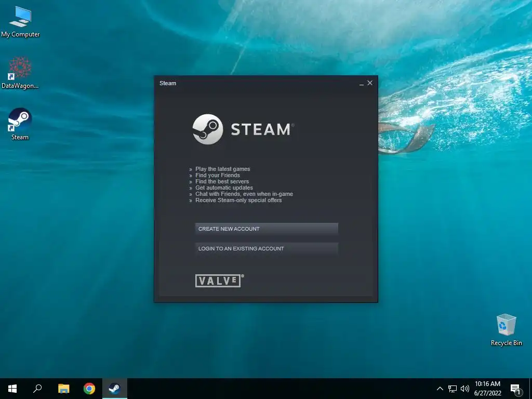Screen dimensions: 532x399
Task: Select the DataWagon desktop shortcut
Action: pyautogui.click(x=20, y=73)
